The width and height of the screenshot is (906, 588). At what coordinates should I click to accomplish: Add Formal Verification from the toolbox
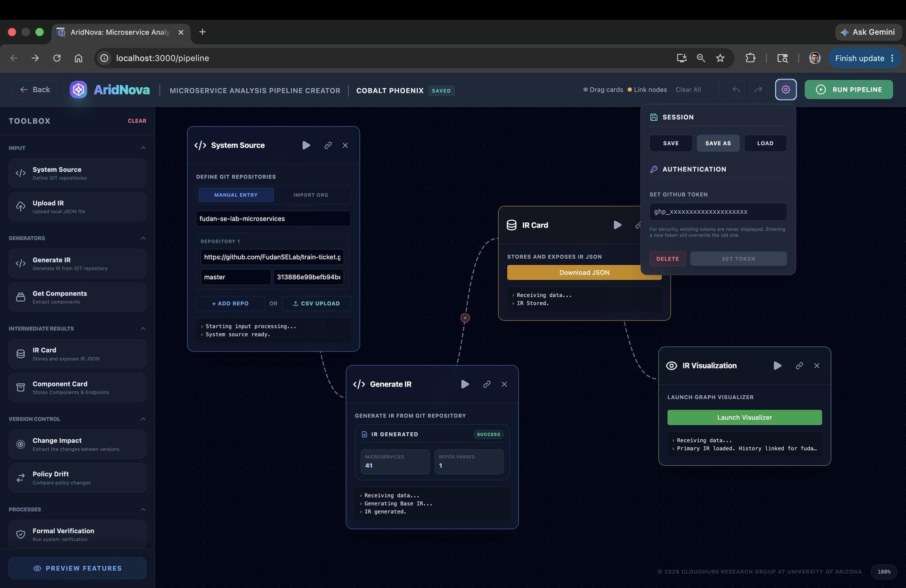77,534
